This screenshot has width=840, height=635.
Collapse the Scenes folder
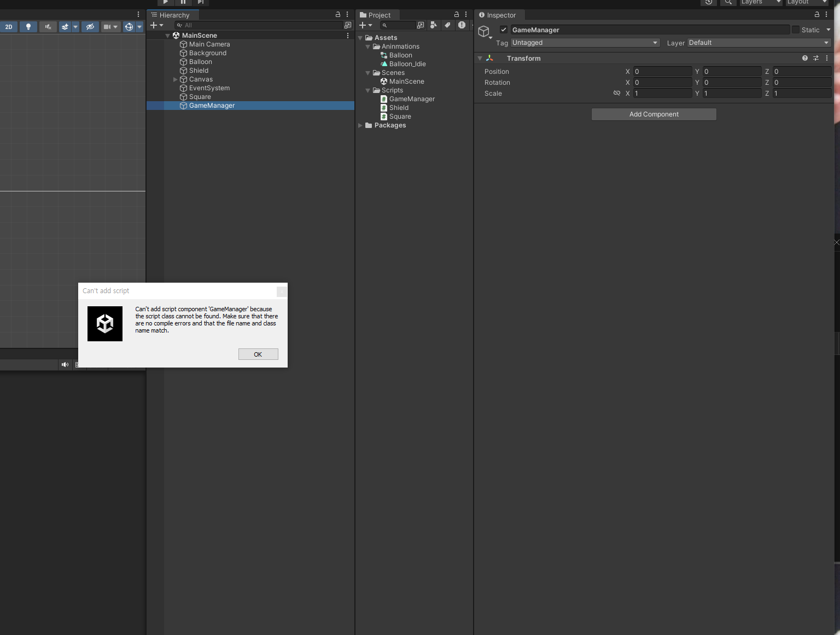pos(367,73)
